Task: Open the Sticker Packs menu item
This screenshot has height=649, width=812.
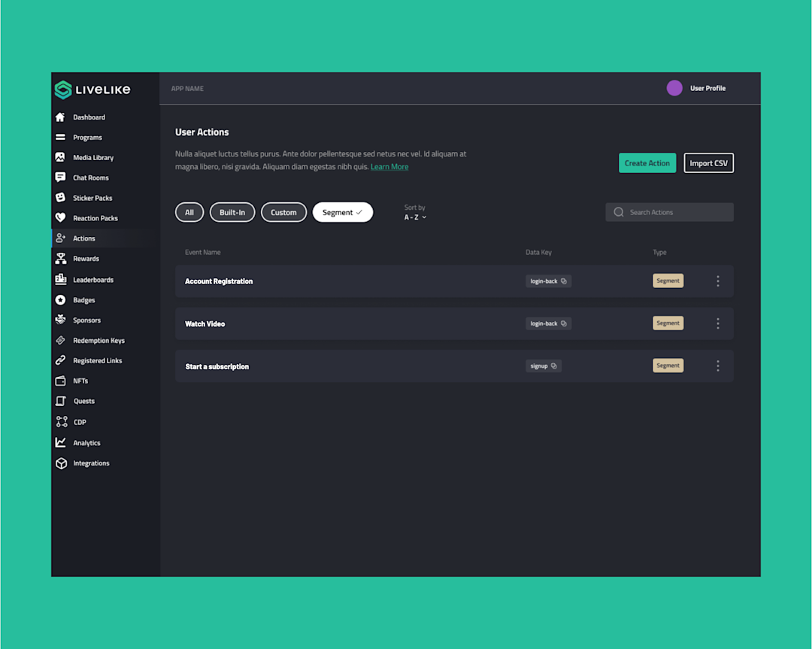Action: [92, 198]
